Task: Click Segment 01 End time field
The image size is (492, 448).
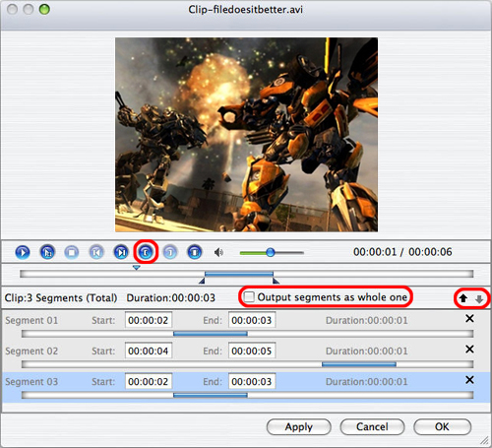Action: [252, 320]
